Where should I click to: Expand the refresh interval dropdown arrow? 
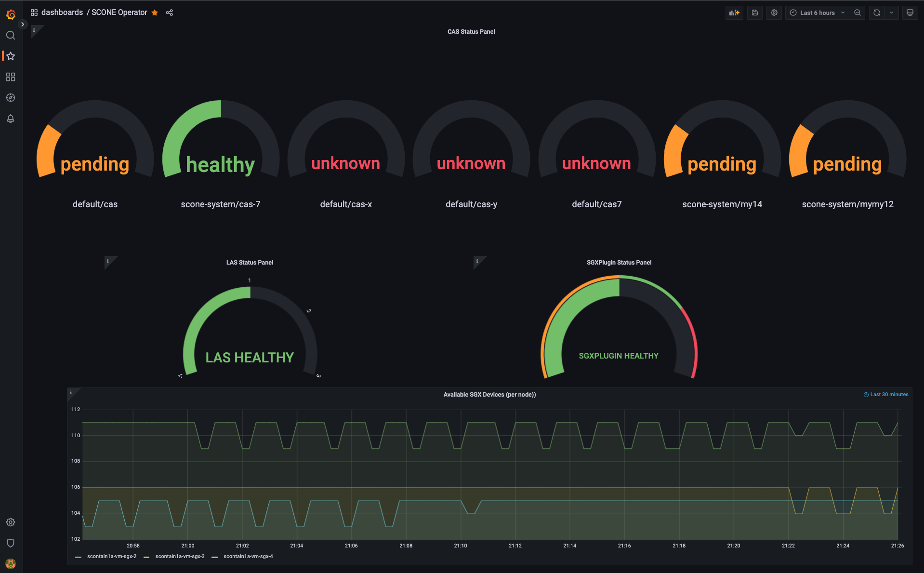(x=891, y=13)
